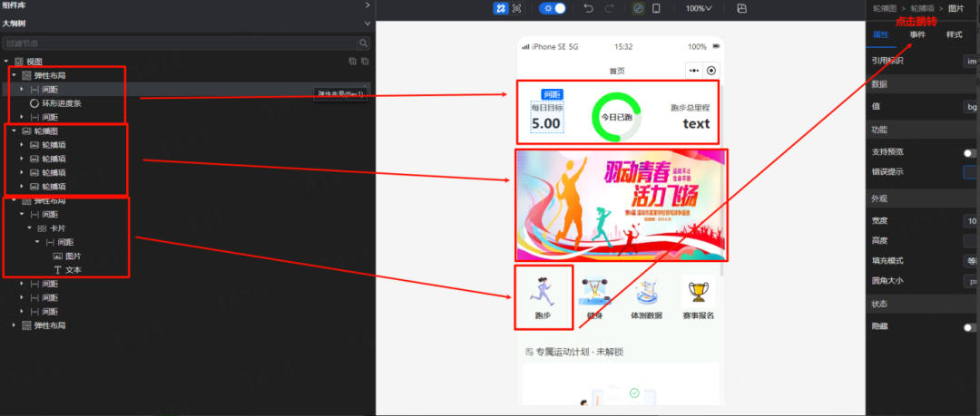Click the focus/preview frame icon in toolbar
980x416 pixels.
pyautogui.click(x=517, y=8)
